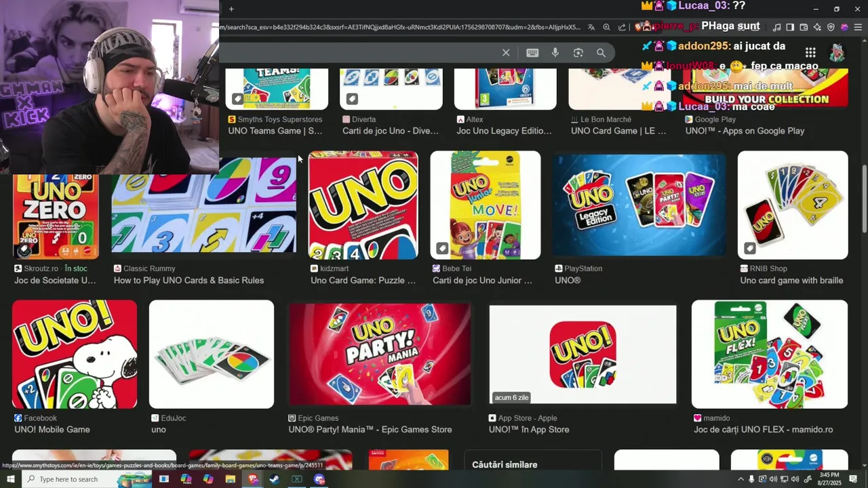Open 'Uno Card Game: Puzzle' kidzmart result
The height and width of the screenshot is (488, 868).
click(x=363, y=280)
